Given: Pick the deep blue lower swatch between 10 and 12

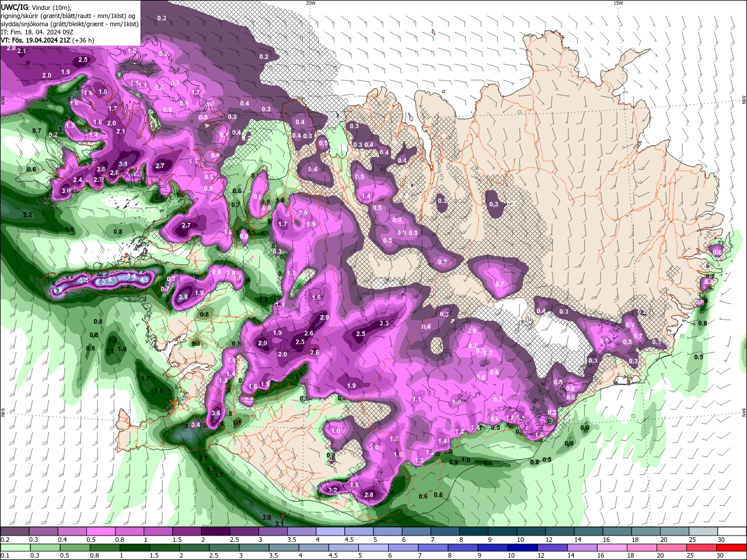Looking at the screenshot, I should (522, 547).
